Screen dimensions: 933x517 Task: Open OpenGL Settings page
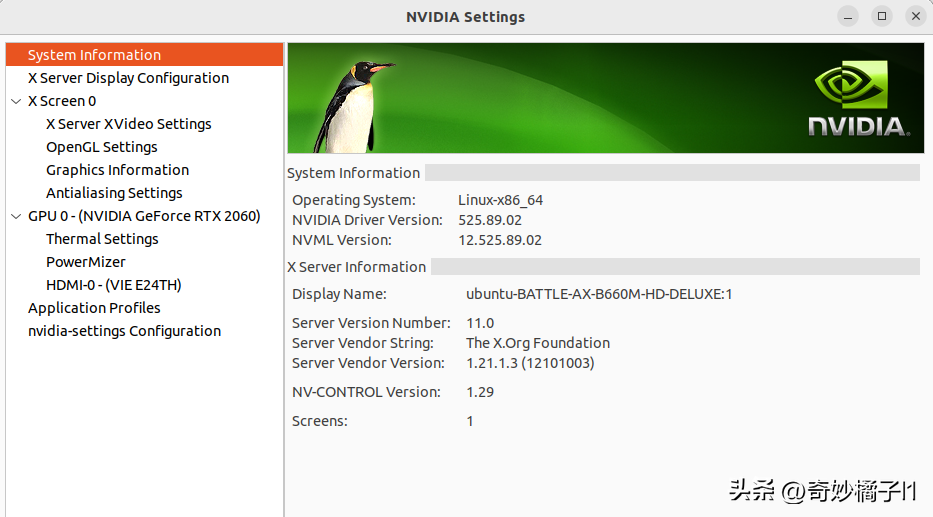point(102,147)
